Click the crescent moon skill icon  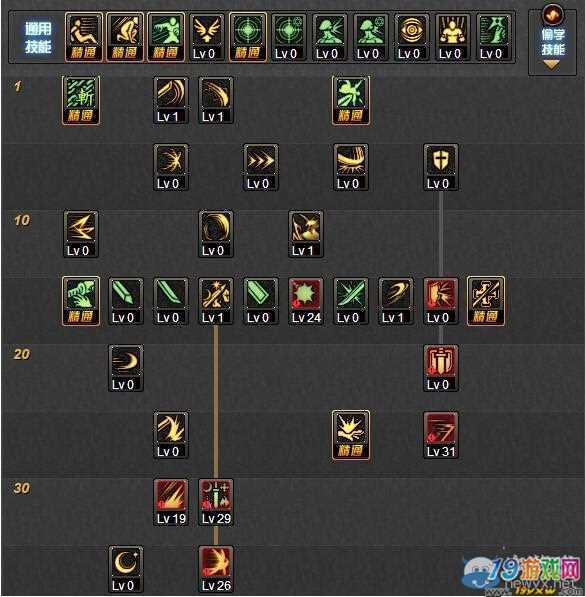tap(126, 569)
